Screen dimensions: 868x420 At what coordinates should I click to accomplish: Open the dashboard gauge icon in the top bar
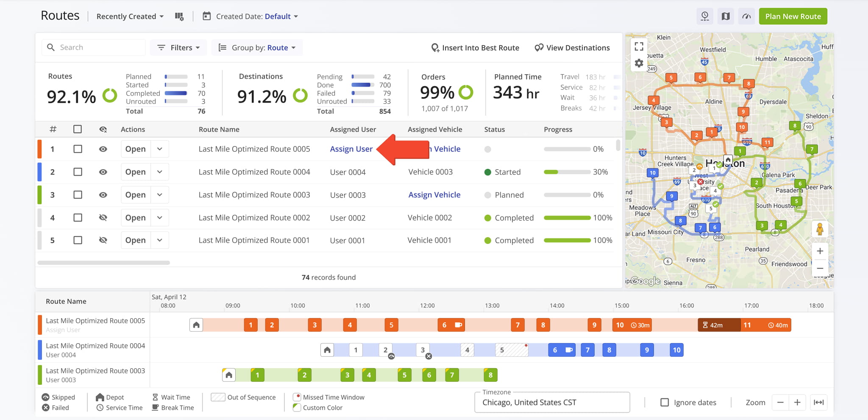746,16
